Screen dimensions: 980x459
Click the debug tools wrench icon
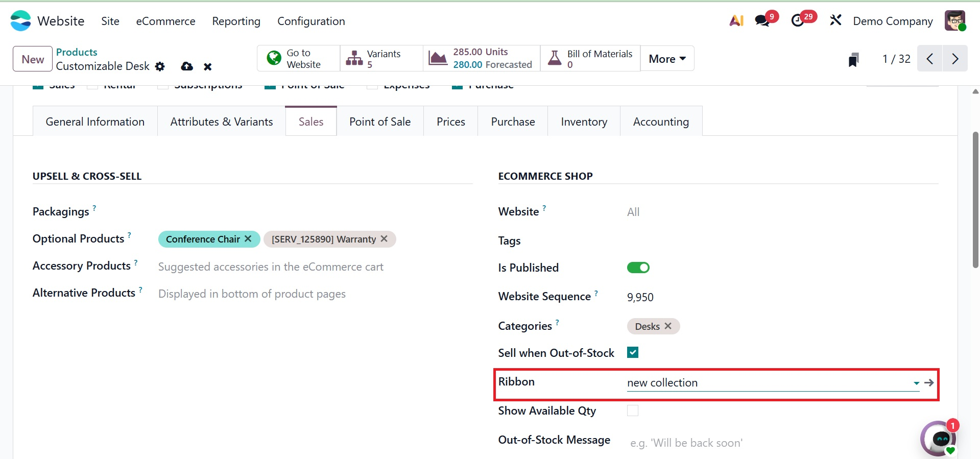coord(835,21)
